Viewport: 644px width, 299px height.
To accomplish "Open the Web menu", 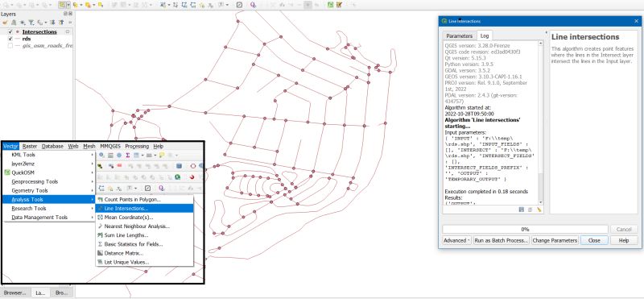I will pyautogui.click(x=73, y=146).
